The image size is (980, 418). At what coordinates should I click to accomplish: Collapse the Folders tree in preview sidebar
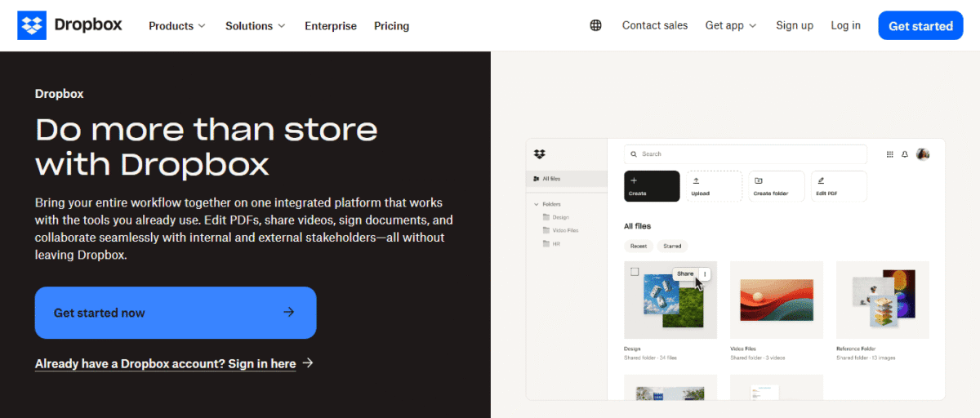[x=537, y=204]
